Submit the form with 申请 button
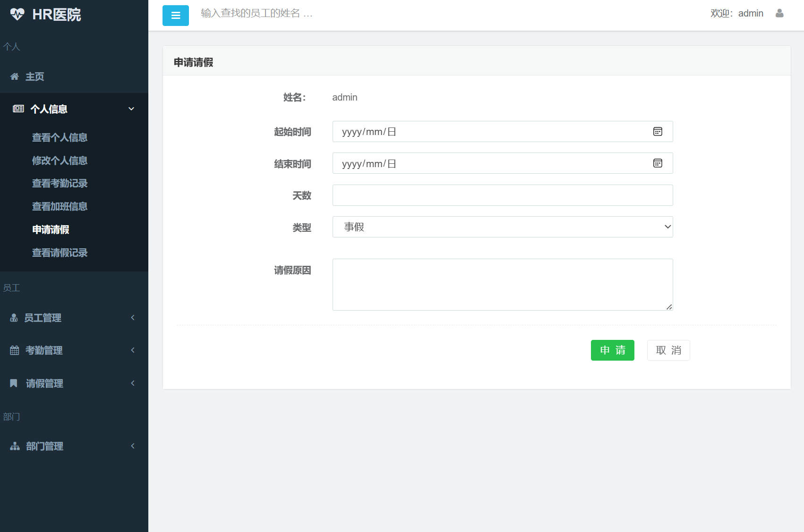 [x=613, y=350]
